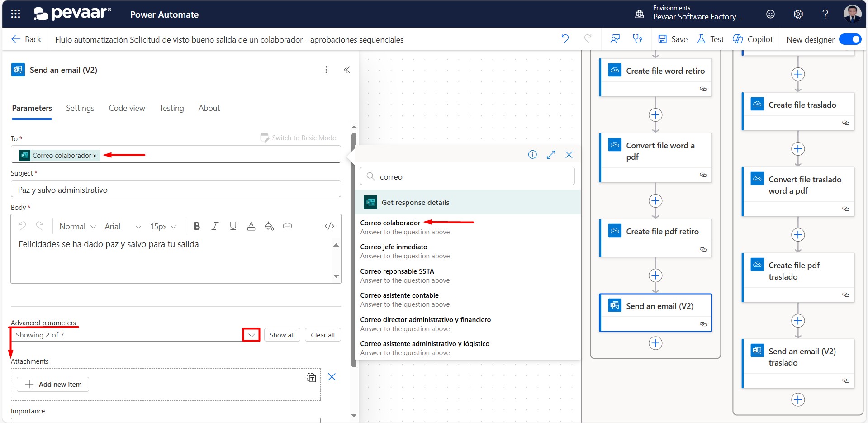The width and height of the screenshot is (868, 423).
Task: Select Correo jefe inmediato dynamic content
Action: [394, 247]
